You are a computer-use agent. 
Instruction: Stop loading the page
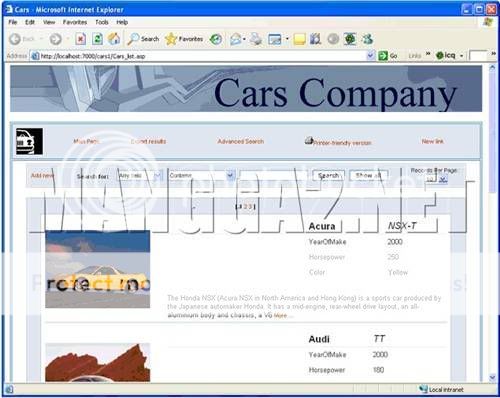point(81,39)
